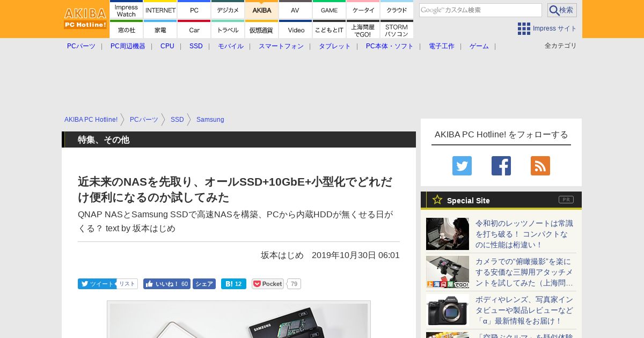This screenshot has width=644, height=338.
Task: Open the 窓の杜 tab
Action: (126, 30)
